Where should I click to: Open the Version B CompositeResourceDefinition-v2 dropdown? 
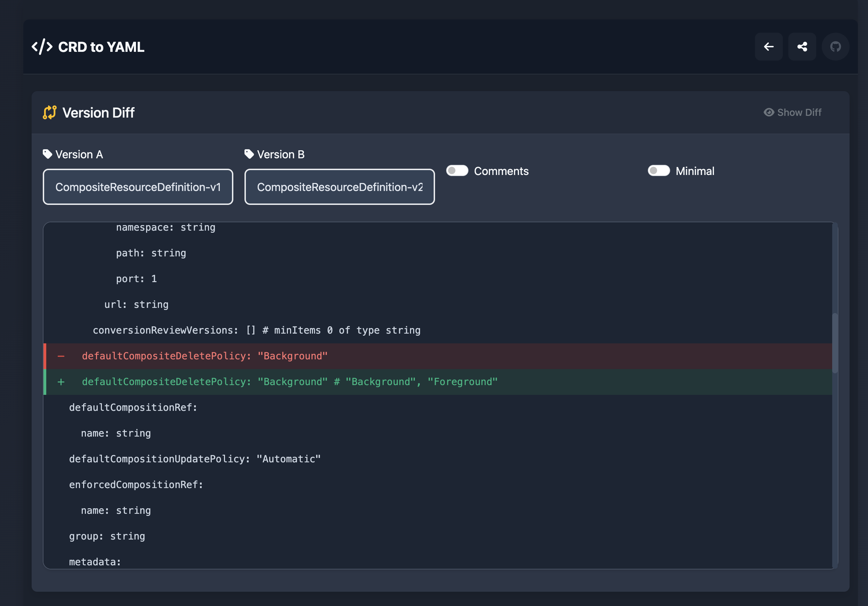pos(339,187)
